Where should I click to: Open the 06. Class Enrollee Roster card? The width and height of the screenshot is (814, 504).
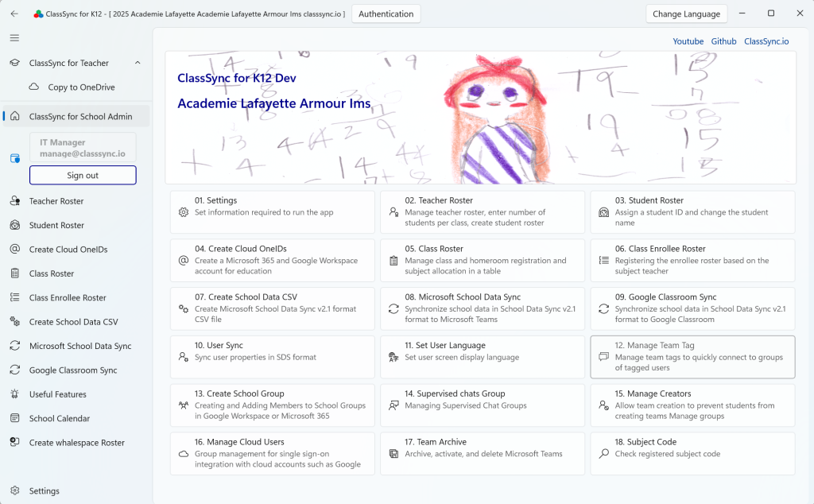[692, 261]
